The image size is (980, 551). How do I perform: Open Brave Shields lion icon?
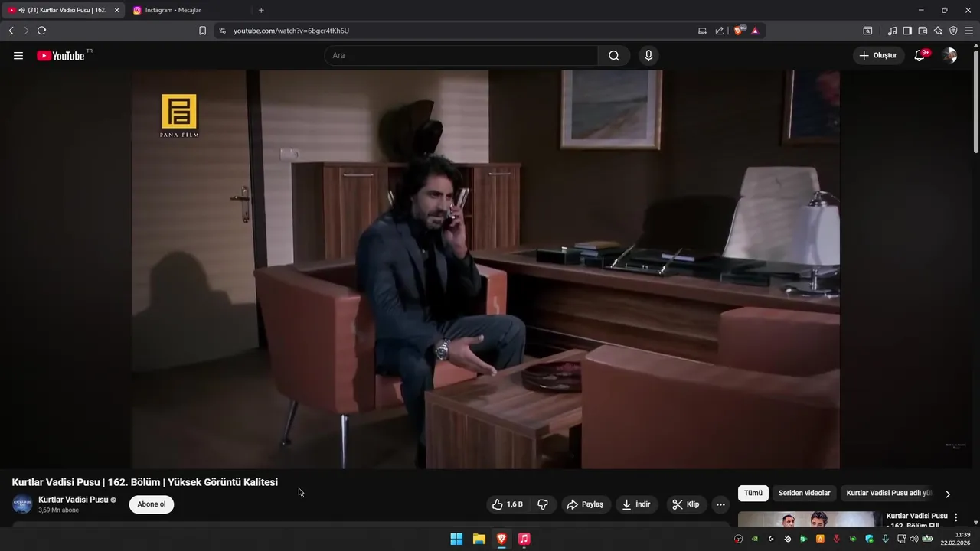point(739,31)
